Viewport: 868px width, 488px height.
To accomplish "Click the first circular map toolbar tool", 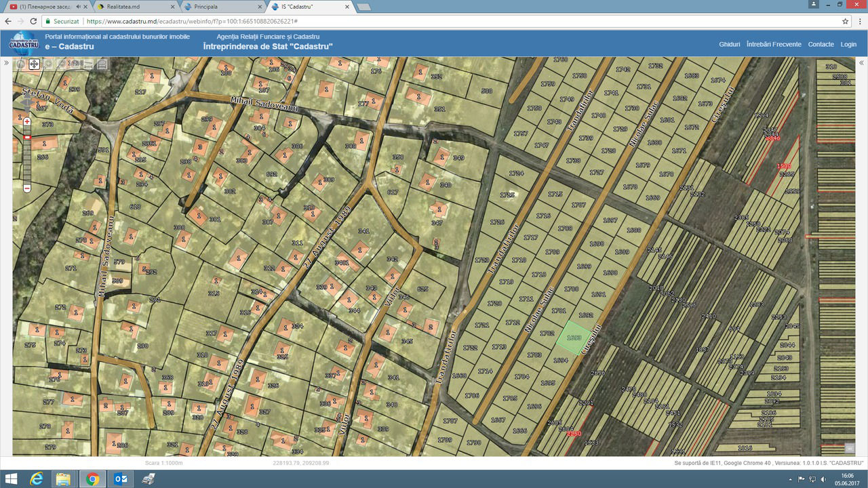I will (x=20, y=64).
